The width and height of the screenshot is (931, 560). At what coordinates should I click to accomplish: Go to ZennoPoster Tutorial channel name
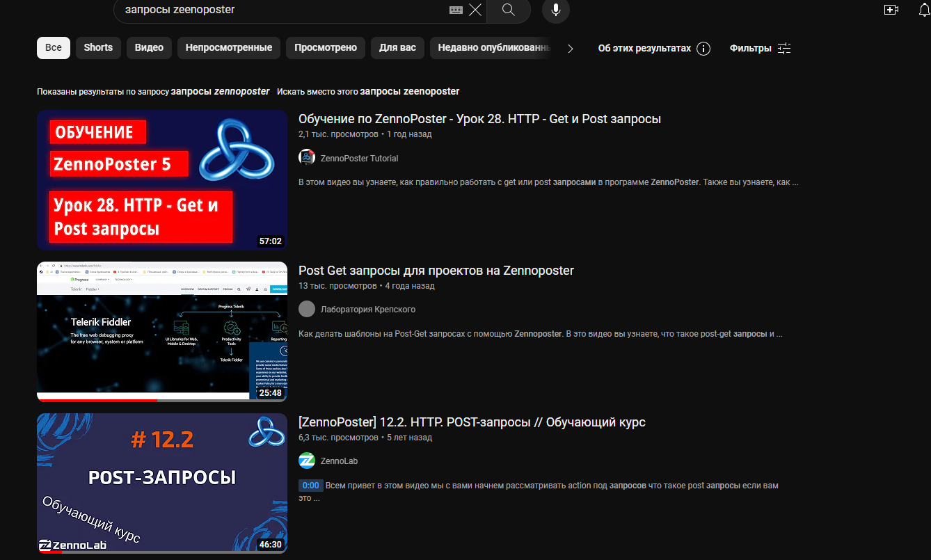pyautogui.click(x=359, y=159)
